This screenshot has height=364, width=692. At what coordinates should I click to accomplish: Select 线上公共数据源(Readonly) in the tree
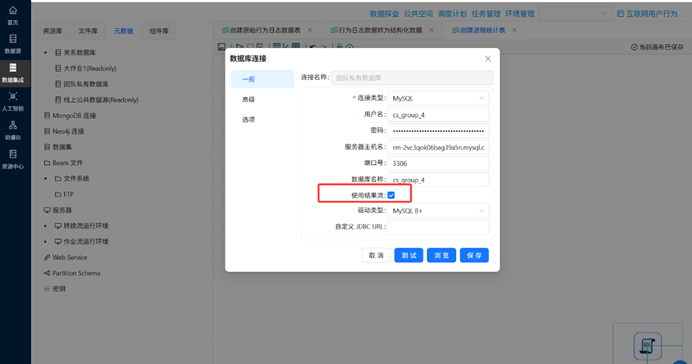101,100
